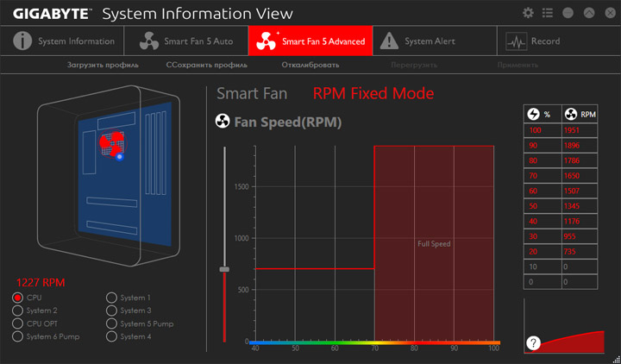Viewport: 621px width, 364px height.
Task: Select the System 1 fan radio button
Action: 111,298
